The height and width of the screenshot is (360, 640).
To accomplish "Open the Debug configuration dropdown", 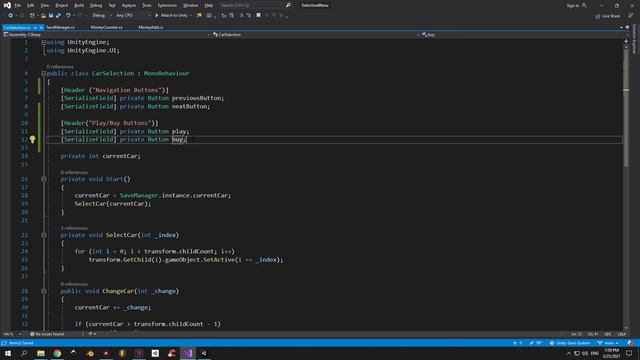I will 101,16.
